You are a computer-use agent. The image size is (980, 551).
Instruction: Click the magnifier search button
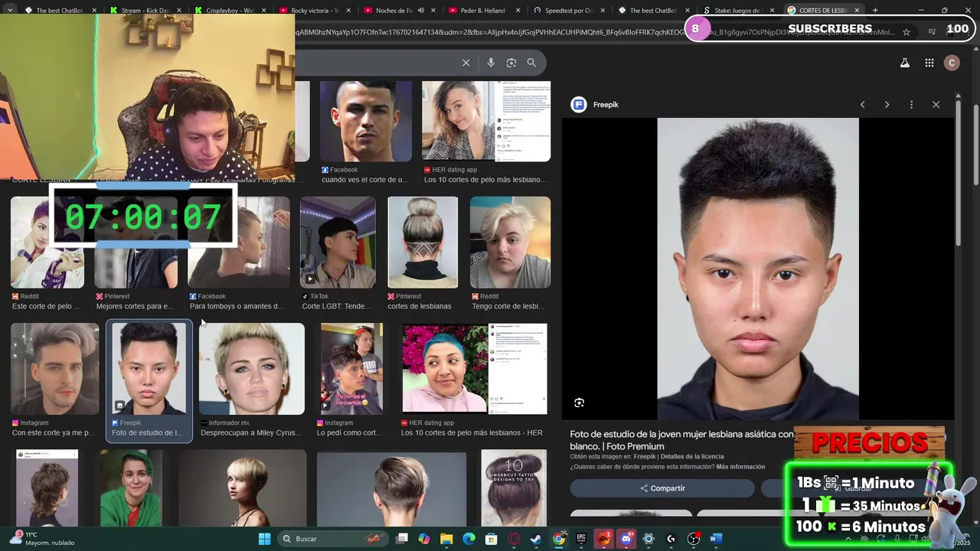531,63
